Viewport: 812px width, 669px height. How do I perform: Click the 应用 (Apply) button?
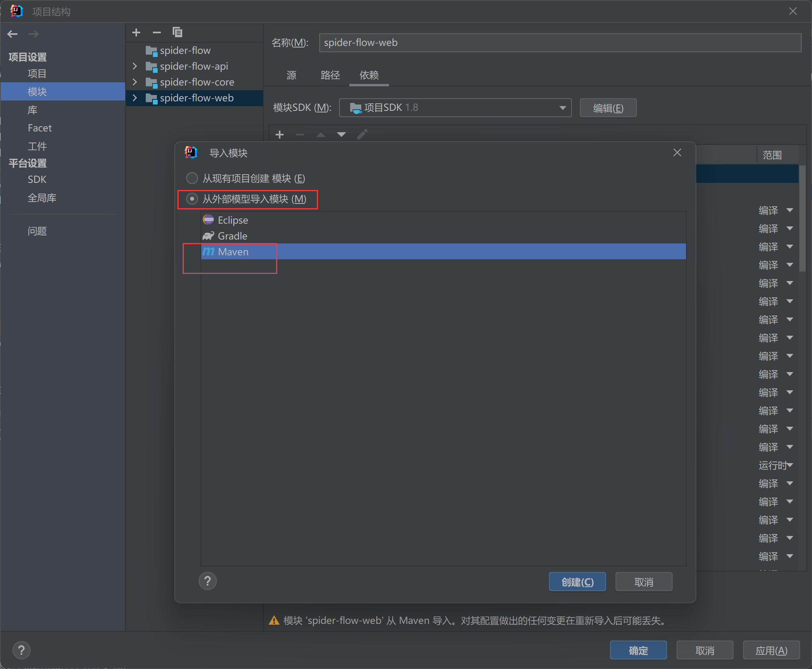772,650
